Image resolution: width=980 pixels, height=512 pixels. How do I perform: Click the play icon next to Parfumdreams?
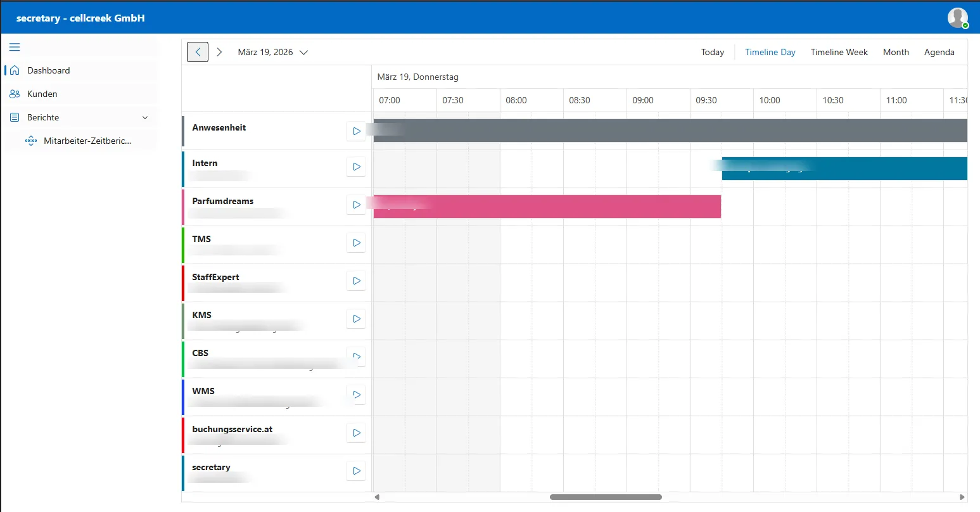pos(355,205)
